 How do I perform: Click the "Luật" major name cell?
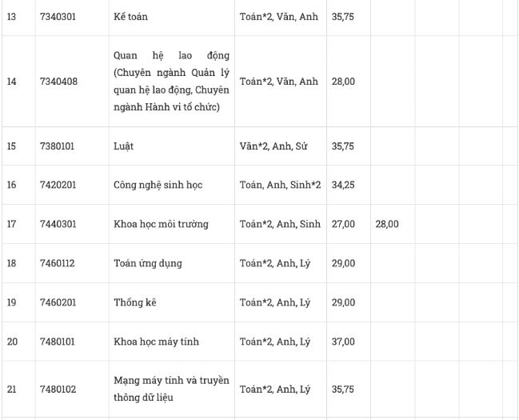point(124,146)
